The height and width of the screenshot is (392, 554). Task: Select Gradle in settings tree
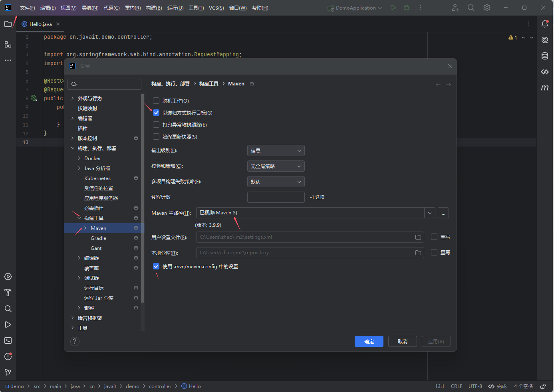click(x=98, y=238)
